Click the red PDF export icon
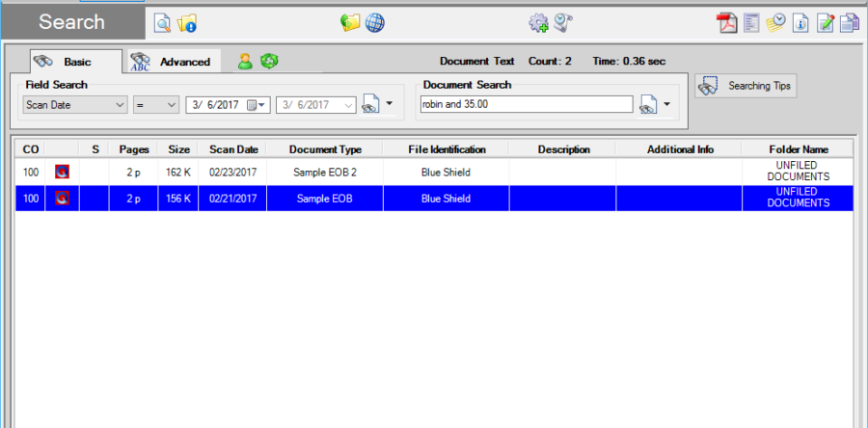 pyautogui.click(x=727, y=23)
